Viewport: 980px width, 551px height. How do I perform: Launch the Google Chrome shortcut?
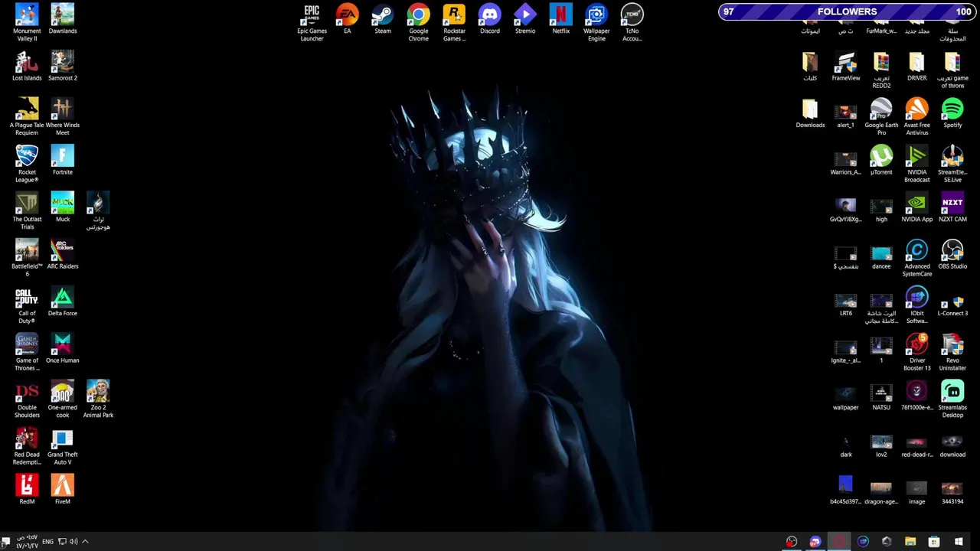(418, 22)
